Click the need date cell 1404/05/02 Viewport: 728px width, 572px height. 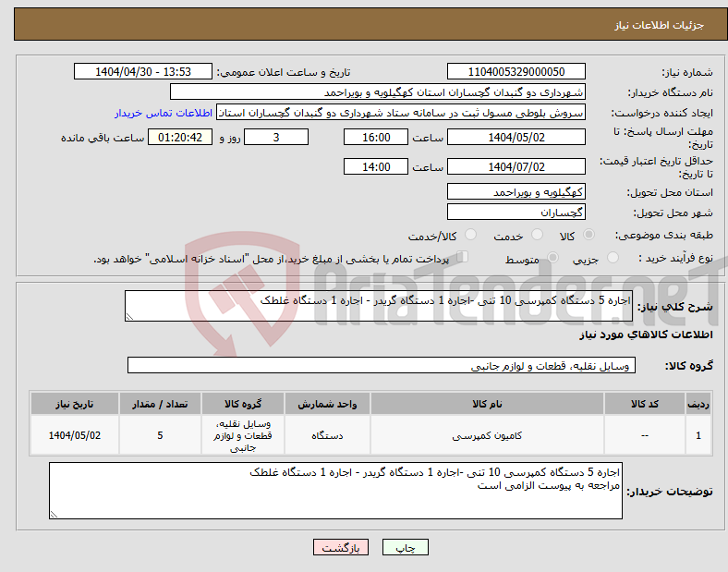75,435
